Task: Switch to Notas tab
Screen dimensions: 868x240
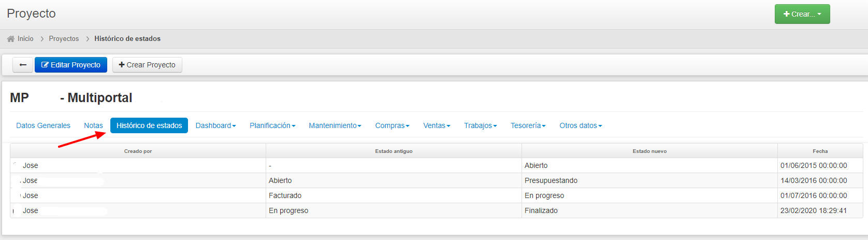Action: pyautogui.click(x=93, y=125)
